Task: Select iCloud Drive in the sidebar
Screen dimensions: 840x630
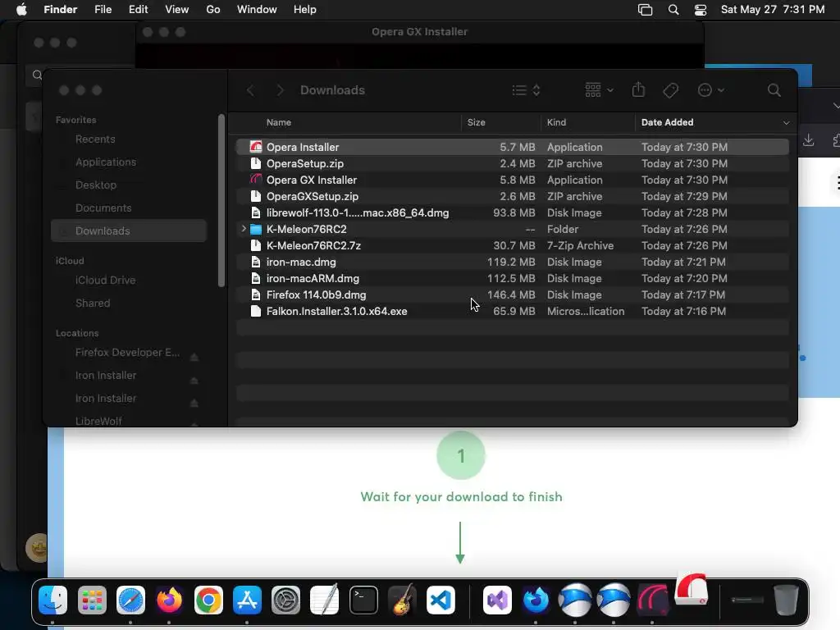Action: click(x=105, y=281)
